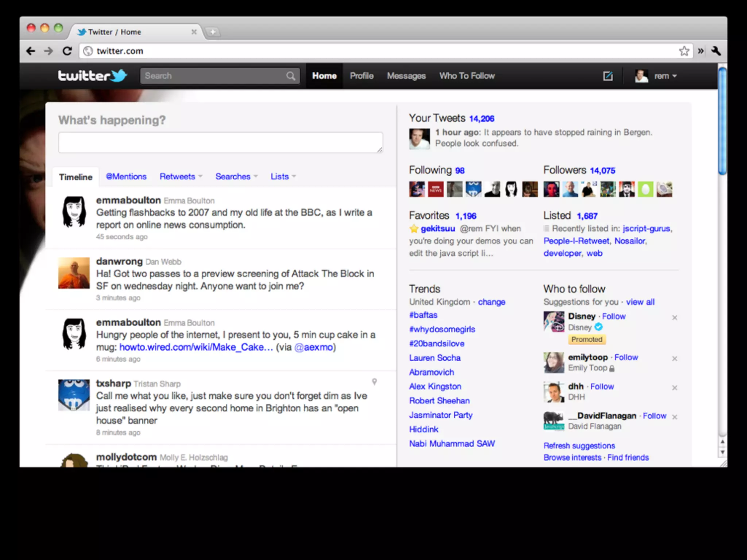Click the What's happening tweet box
The image size is (747, 560).
tap(220, 143)
